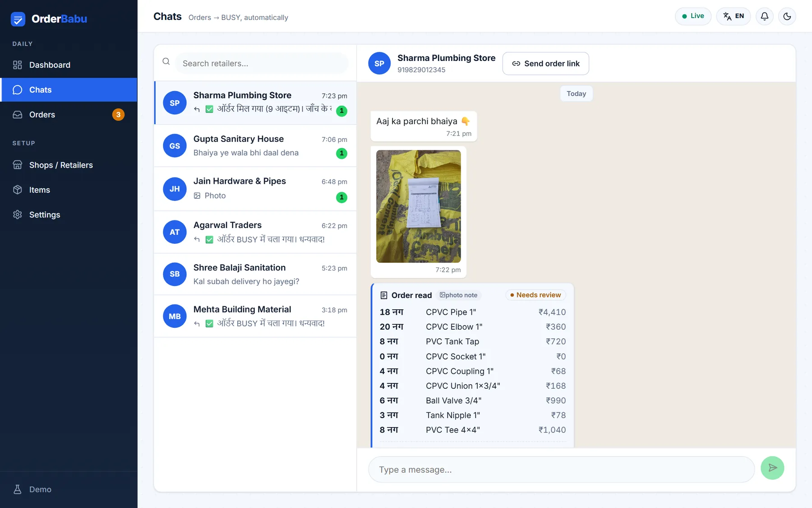Click the Send order link button
Image resolution: width=812 pixels, height=508 pixels.
tap(546, 64)
